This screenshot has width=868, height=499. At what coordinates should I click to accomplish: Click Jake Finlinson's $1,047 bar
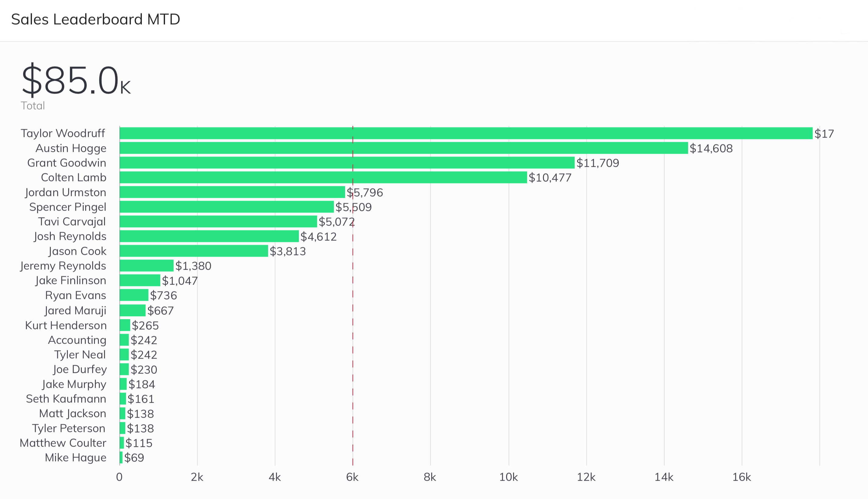point(140,280)
